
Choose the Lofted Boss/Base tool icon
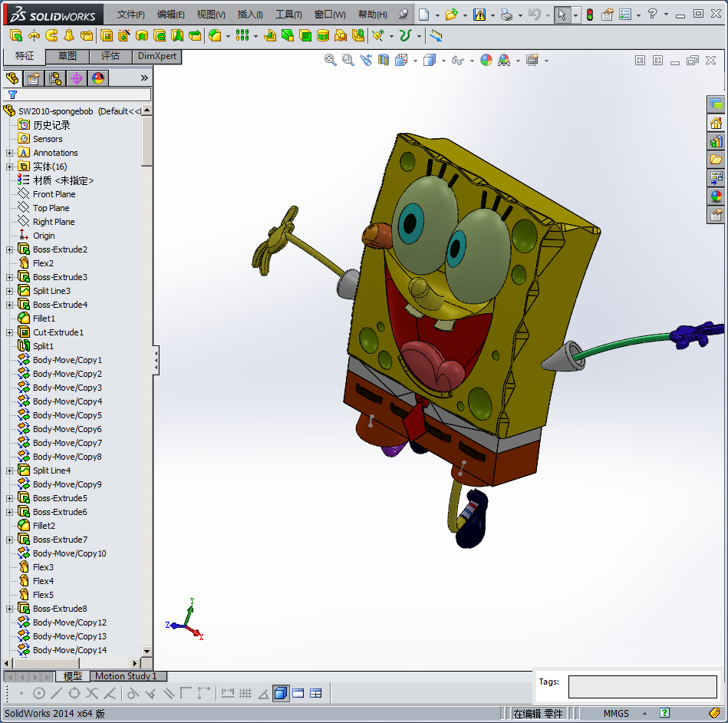tap(69, 35)
